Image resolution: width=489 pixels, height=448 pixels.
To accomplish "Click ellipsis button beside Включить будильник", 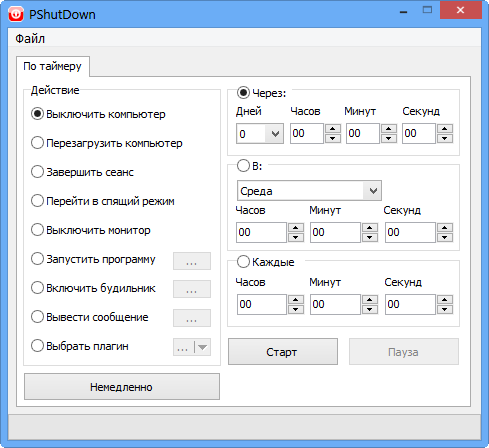I will tap(192, 289).
